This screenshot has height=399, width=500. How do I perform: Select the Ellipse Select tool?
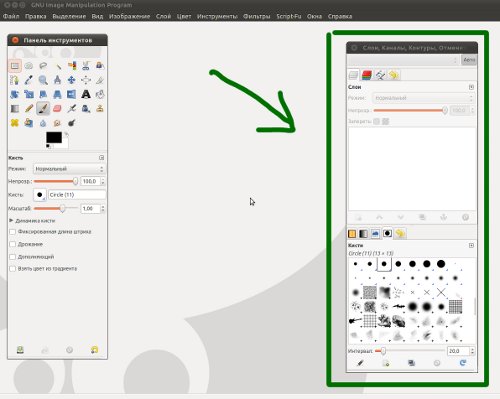(x=29, y=66)
